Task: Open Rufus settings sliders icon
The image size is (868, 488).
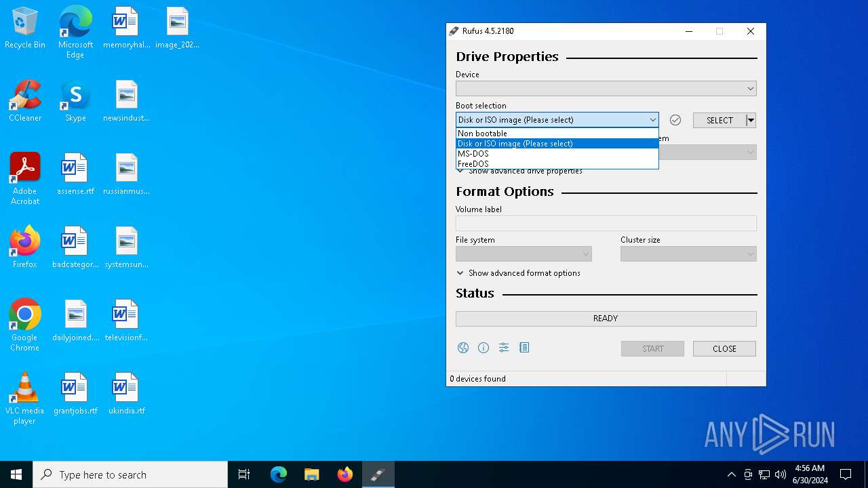Action: coord(504,348)
